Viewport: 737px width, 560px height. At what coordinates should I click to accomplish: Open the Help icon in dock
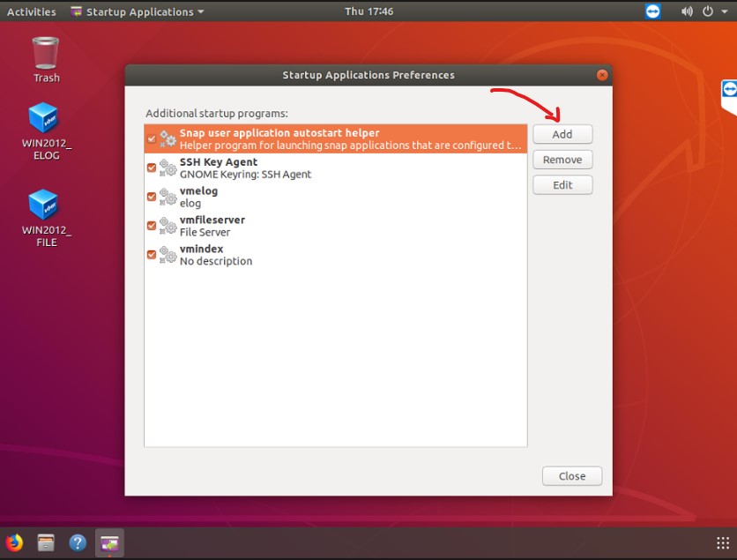pyautogui.click(x=78, y=542)
